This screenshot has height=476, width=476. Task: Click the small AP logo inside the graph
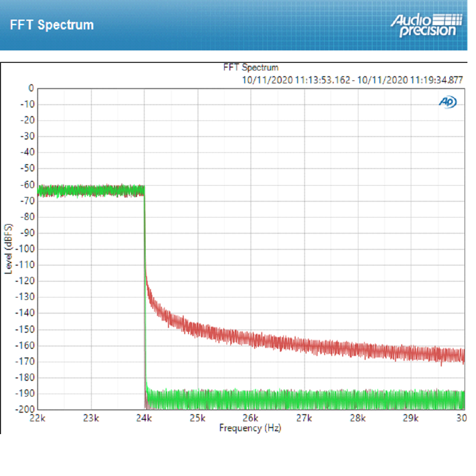[447, 102]
